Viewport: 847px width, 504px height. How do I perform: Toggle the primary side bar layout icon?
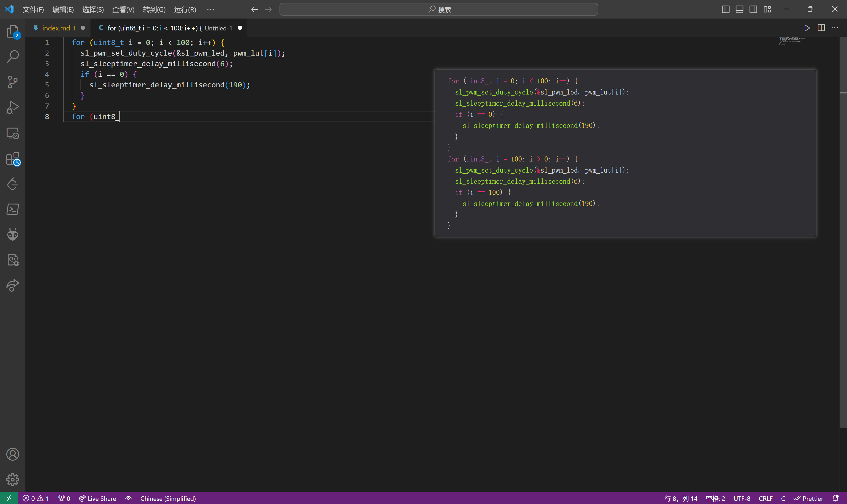(x=726, y=9)
